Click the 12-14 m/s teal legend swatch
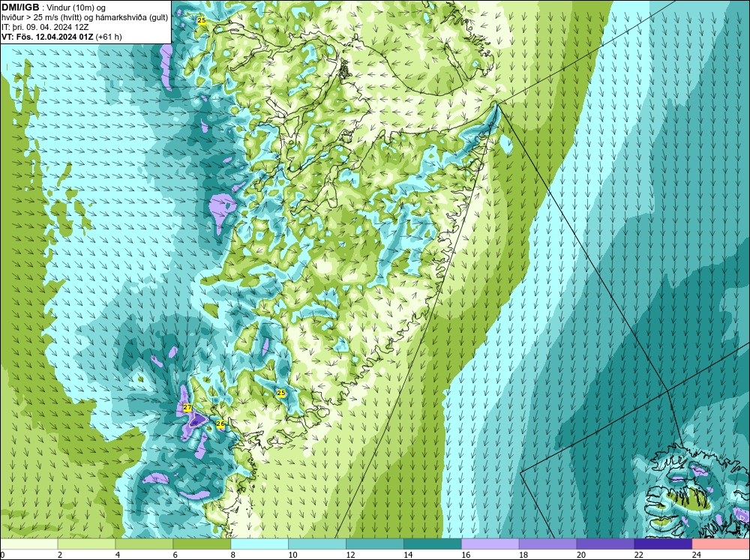The image size is (750, 560). click(375, 544)
